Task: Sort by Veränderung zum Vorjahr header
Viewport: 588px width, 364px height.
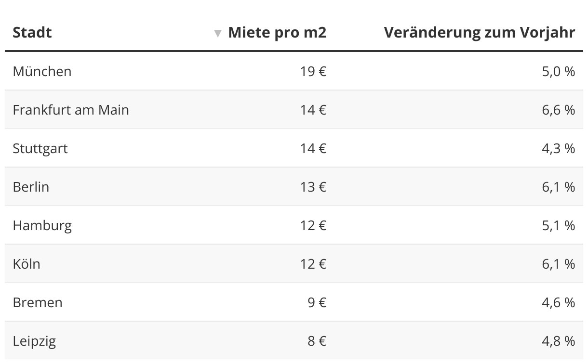Action: [x=480, y=33]
